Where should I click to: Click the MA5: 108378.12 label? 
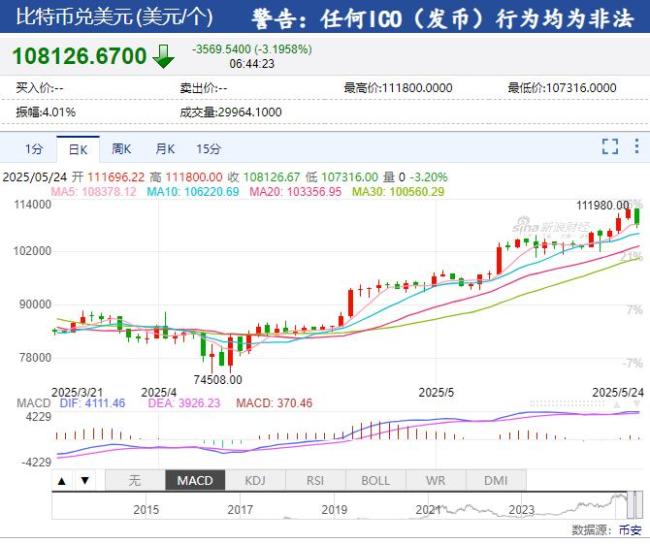click(x=94, y=192)
